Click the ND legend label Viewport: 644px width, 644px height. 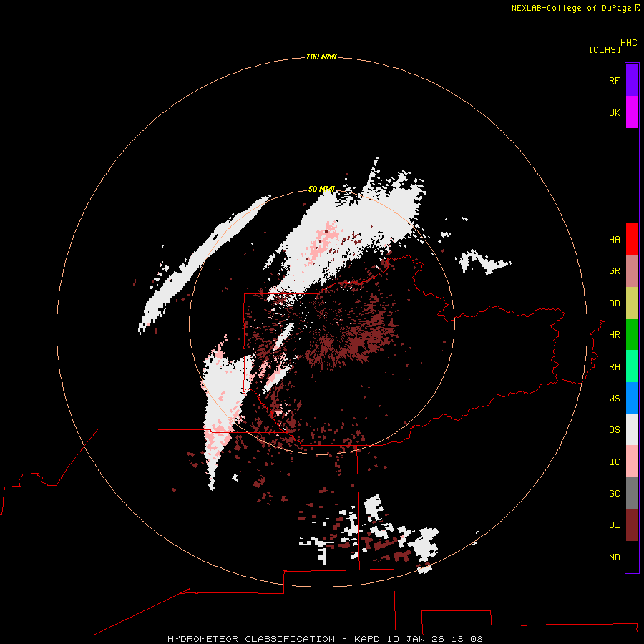[x=614, y=557]
